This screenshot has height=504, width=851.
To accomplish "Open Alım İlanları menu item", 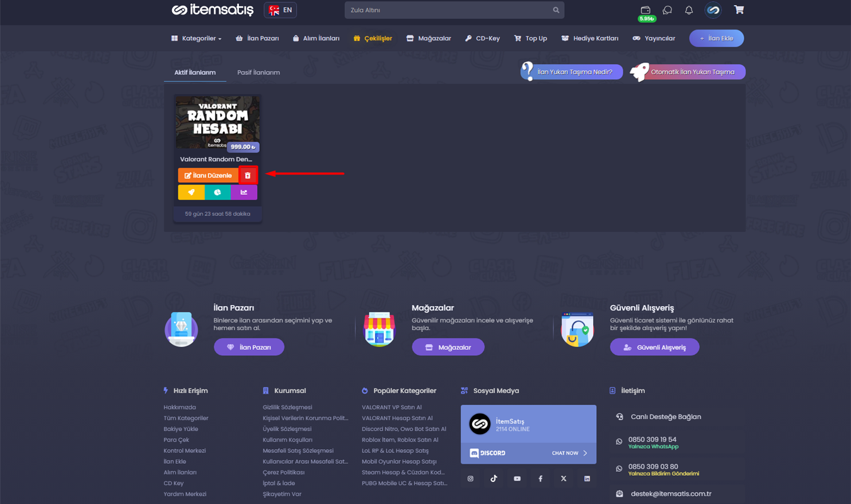I will [x=316, y=38].
